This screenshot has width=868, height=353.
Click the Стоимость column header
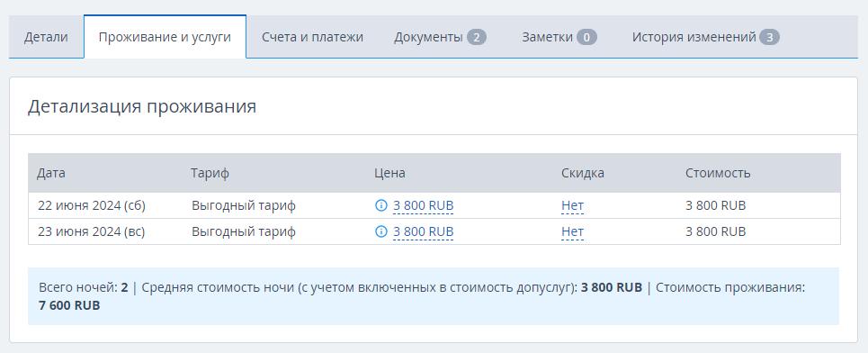tap(718, 173)
